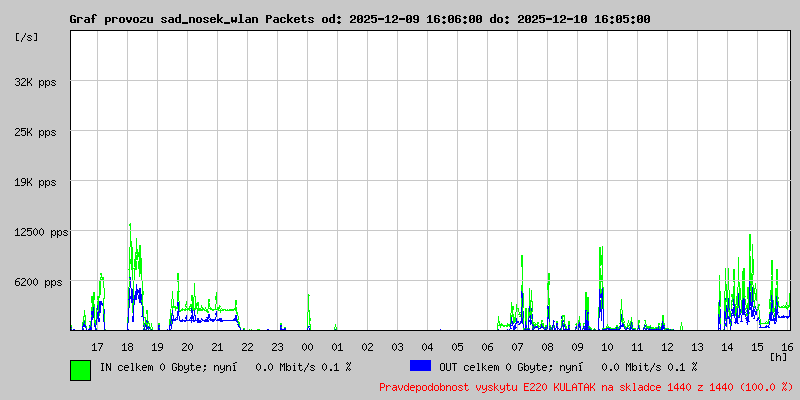The width and height of the screenshot is (800, 400).
Task: Click the '23' hour axis label
Action: (278, 347)
